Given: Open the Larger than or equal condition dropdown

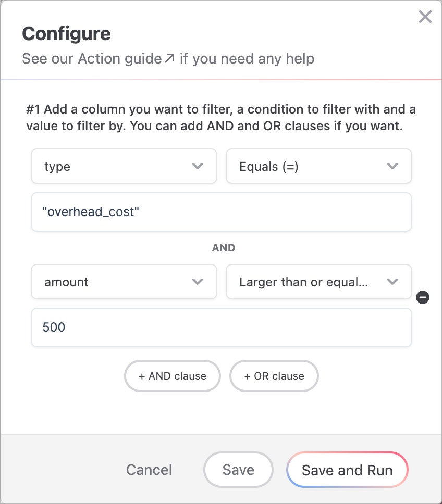Looking at the screenshot, I should point(319,282).
